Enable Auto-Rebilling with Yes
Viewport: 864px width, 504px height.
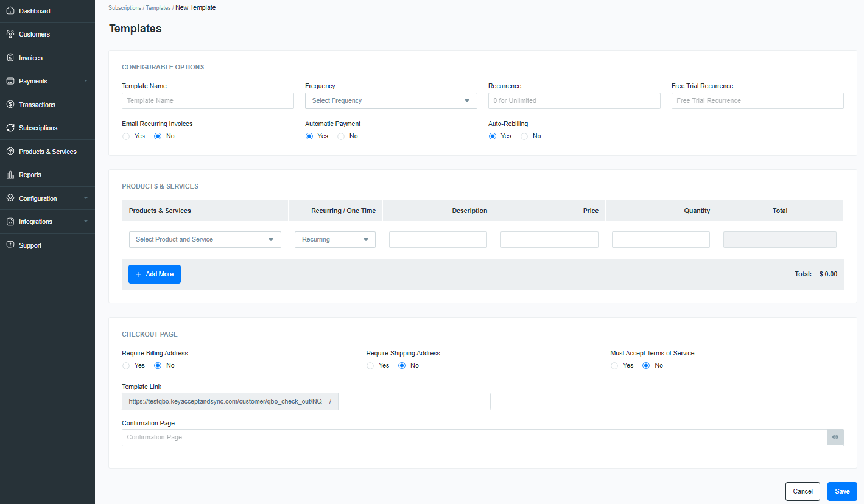coord(493,136)
